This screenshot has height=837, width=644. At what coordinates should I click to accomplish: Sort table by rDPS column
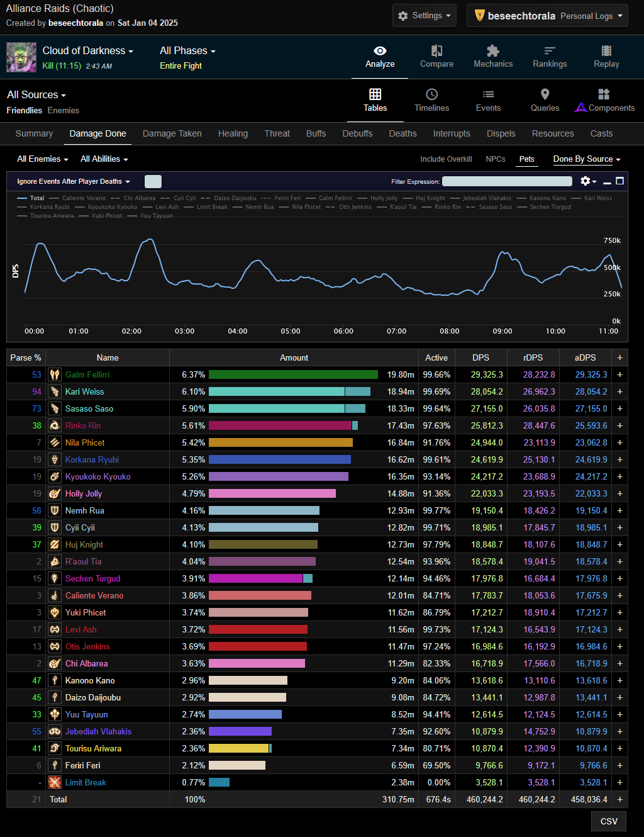(x=533, y=357)
